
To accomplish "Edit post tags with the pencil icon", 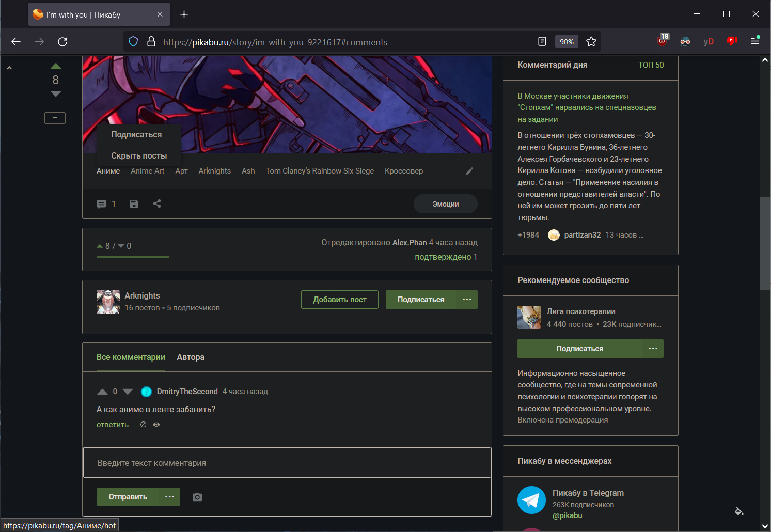I will pos(469,171).
